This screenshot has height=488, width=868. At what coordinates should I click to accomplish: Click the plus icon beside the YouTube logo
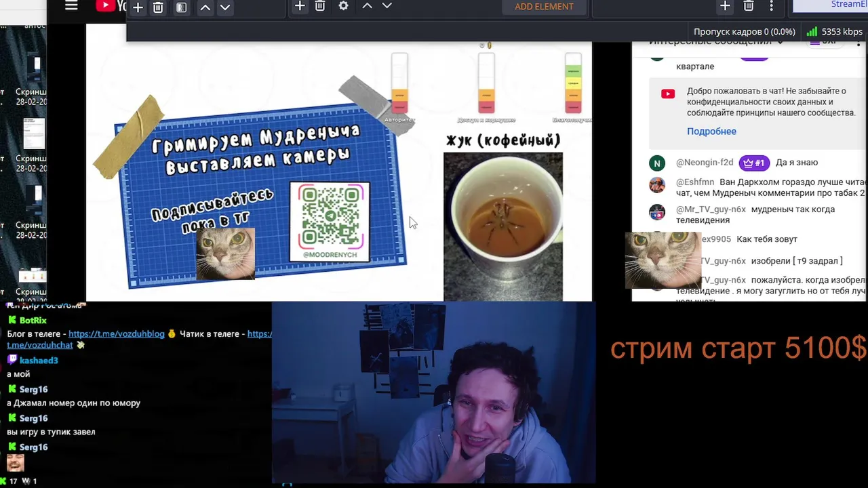(x=138, y=7)
